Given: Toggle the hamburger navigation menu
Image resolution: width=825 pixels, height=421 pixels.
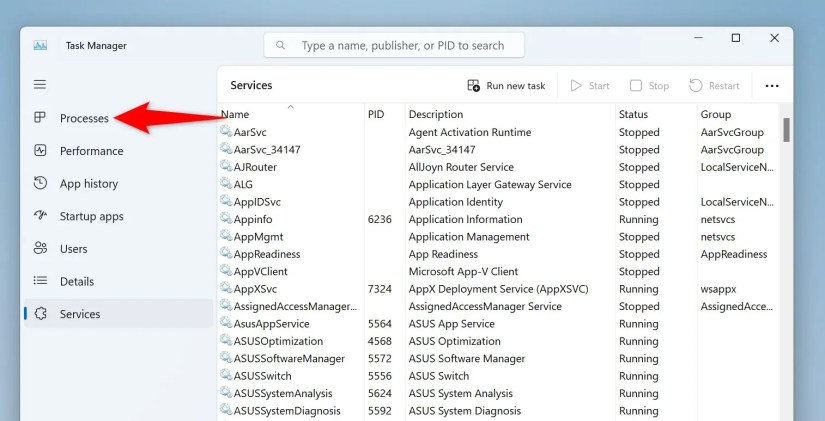Looking at the screenshot, I should tap(40, 85).
